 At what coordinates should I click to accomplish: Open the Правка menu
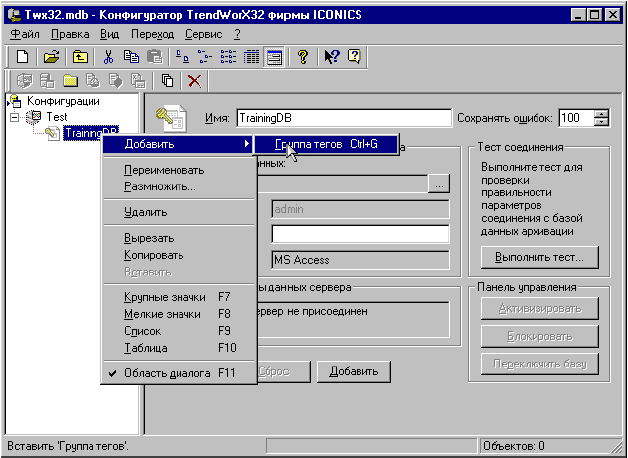coord(70,34)
